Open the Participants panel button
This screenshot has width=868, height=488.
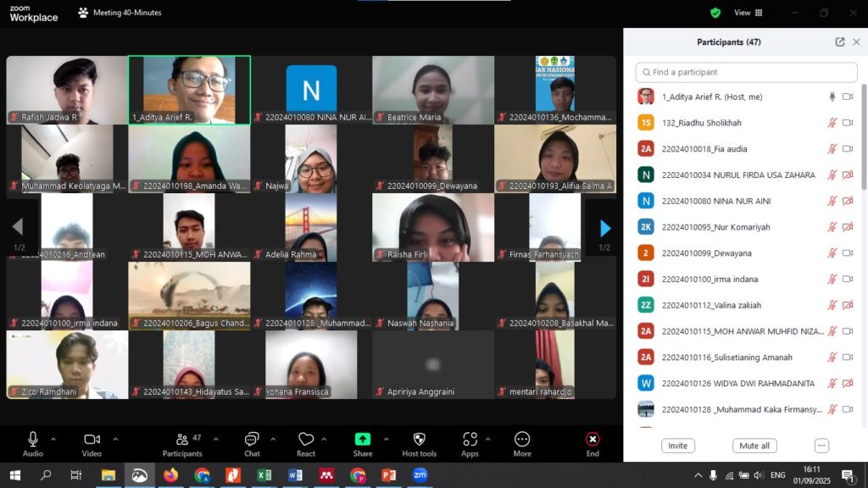[x=182, y=444]
